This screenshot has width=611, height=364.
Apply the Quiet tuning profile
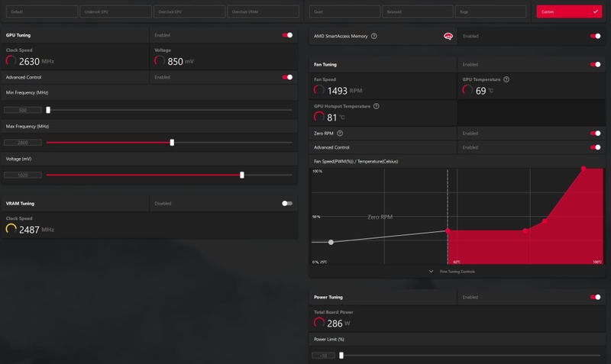point(344,11)
